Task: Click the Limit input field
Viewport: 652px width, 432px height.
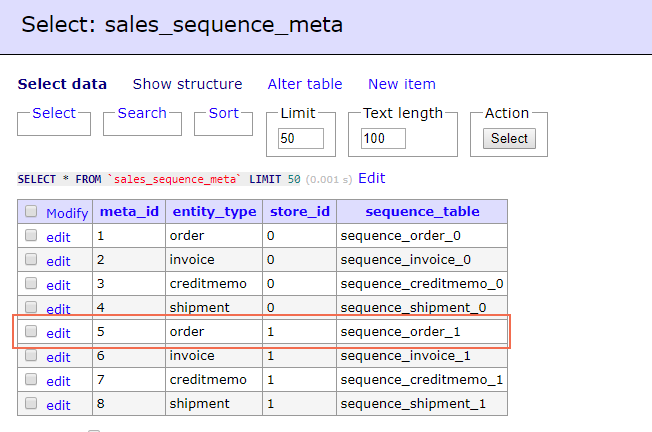Action: pos(301,139)
